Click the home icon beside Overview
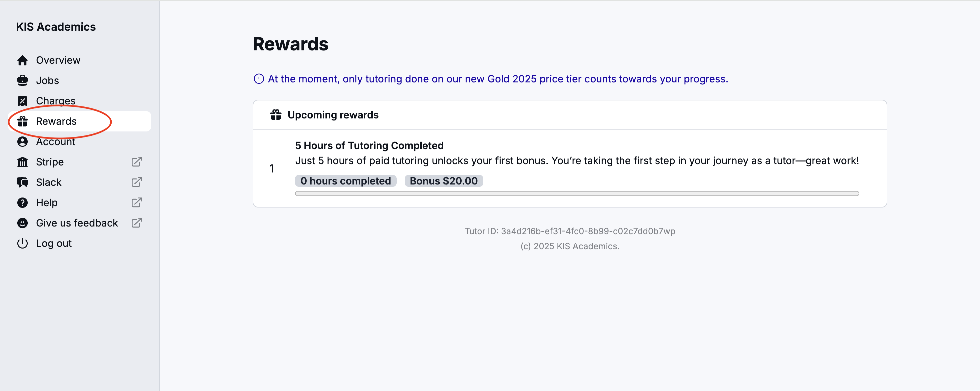Screen dimensions: 980x391 click(x=22, y=60)
